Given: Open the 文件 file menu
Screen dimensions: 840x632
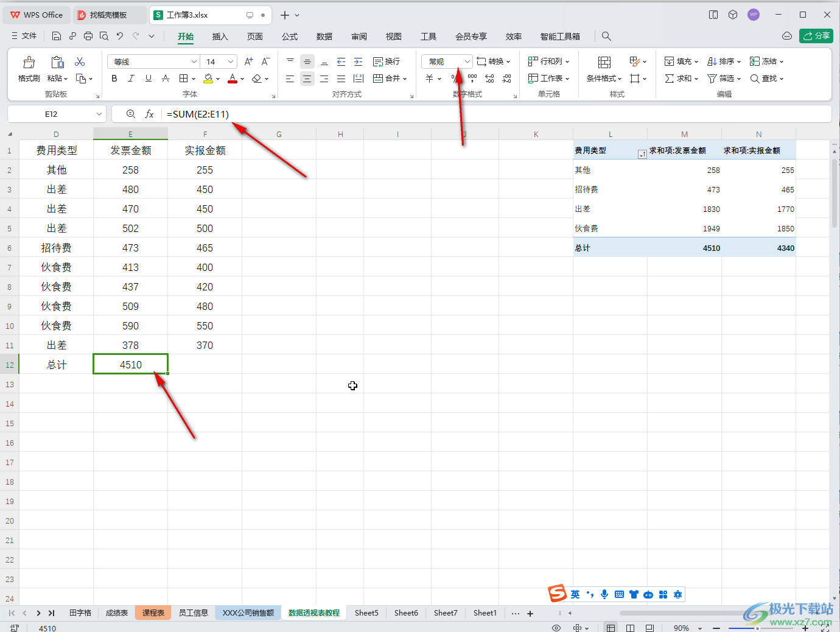Looking at the screenshot, I should 24,36.
